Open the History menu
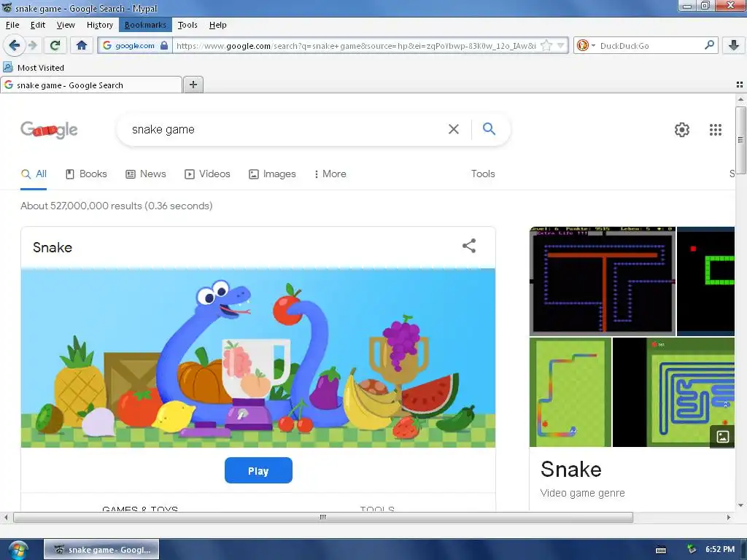747x560 pixels. click(x=99, y=25)
